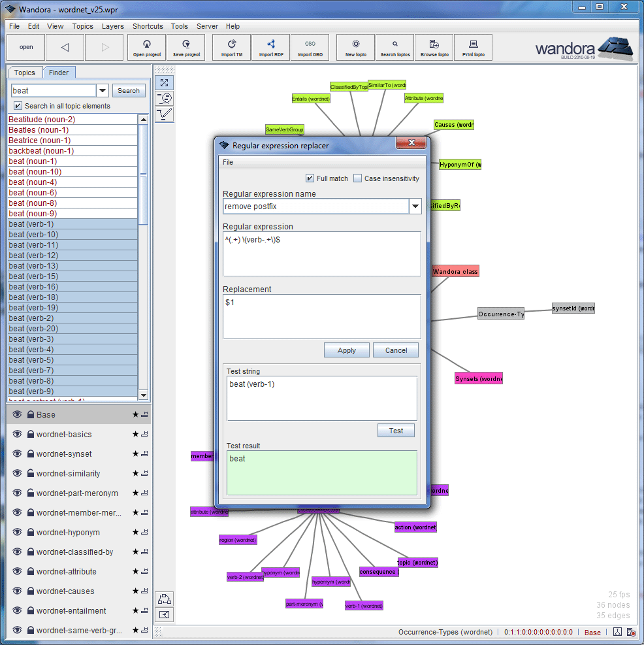Viewport: 644px width, 645px height.
Task: Enable Case insensitivity in the replacer dialog
Action: click(x=358, y=178)
